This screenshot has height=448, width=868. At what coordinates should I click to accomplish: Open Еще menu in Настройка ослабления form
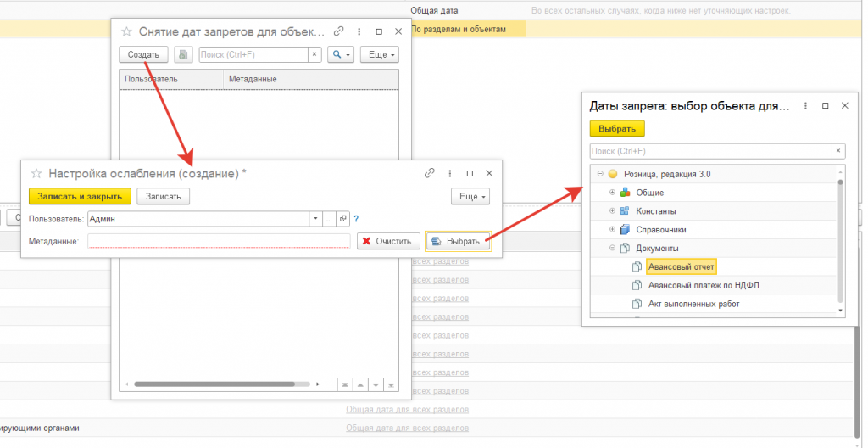(470, 196)
